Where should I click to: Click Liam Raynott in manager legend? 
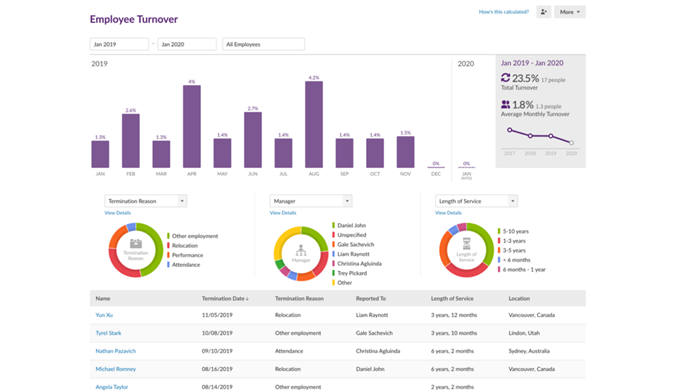coord(353,254)
